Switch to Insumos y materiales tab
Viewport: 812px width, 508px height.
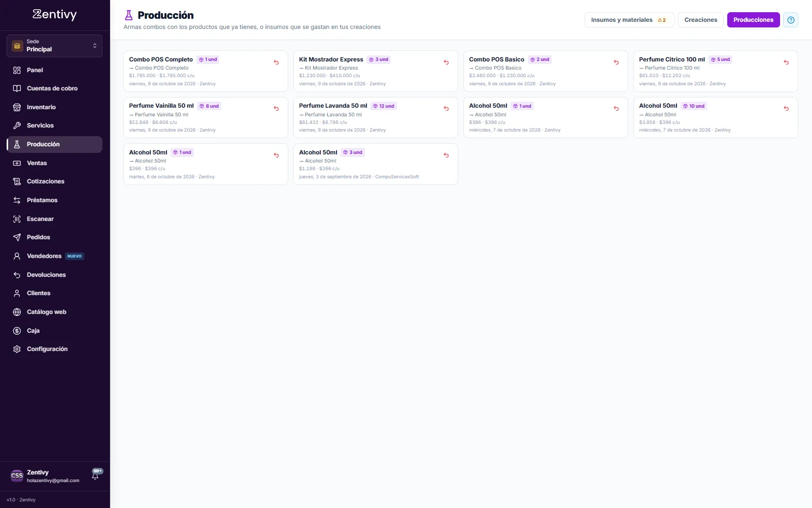click(629, 20)
